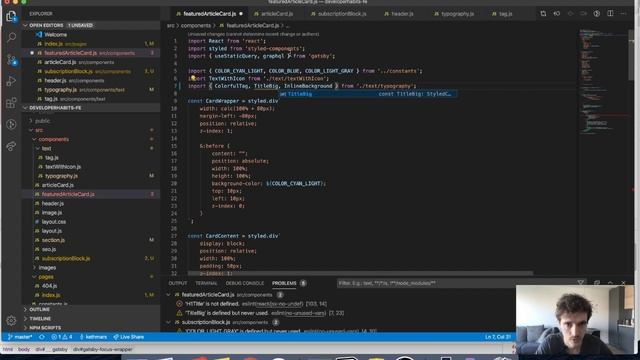The height and width of the screenshot is (360, 640).
Task: Open the TERMINAL panel tab
Action: [206, 283]
